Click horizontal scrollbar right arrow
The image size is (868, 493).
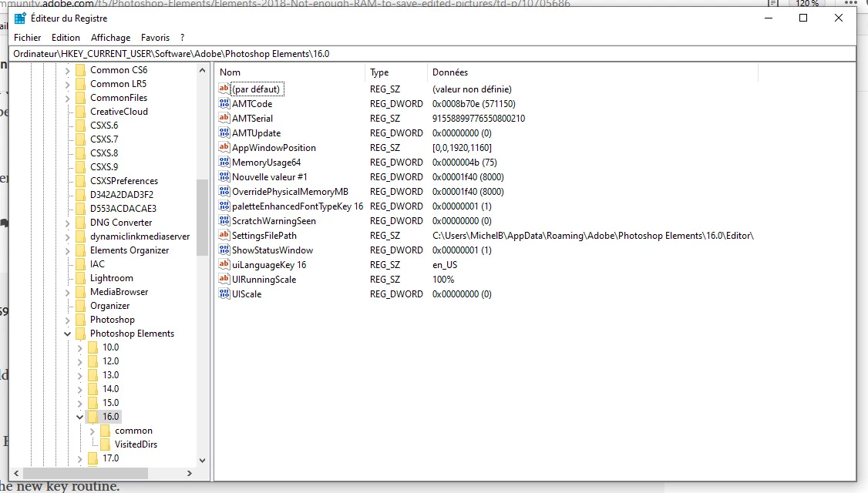coord(190,473)
